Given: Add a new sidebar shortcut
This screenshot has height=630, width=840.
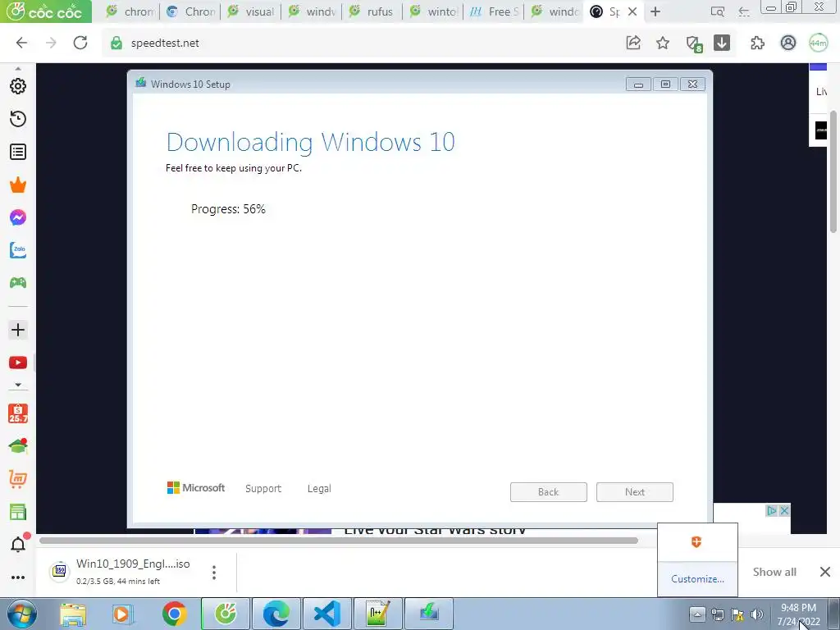Looking at the screenshot, I should pos(18,330).
